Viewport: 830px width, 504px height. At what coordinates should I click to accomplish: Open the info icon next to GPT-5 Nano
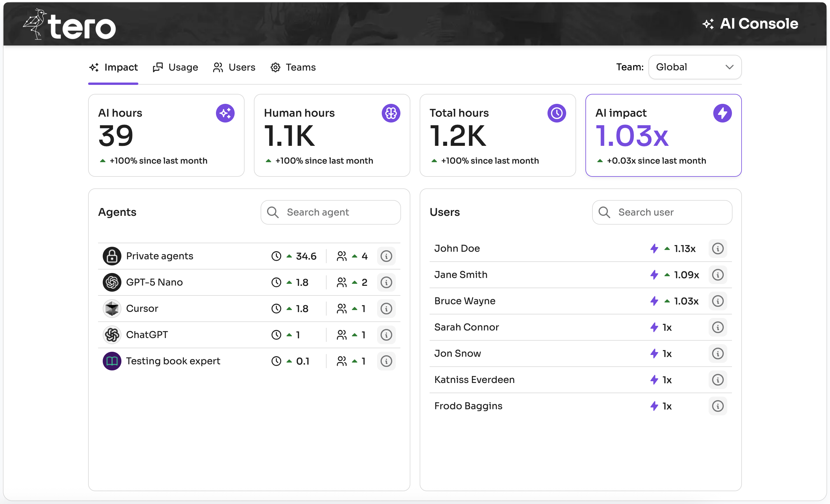tap(386, 282)
